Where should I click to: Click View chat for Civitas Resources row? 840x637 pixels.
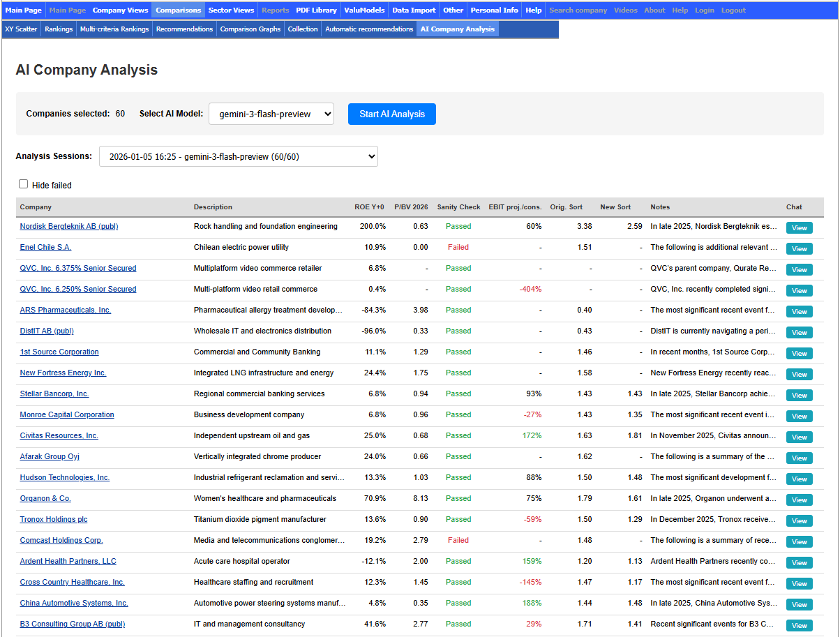(x=800, y=437)
